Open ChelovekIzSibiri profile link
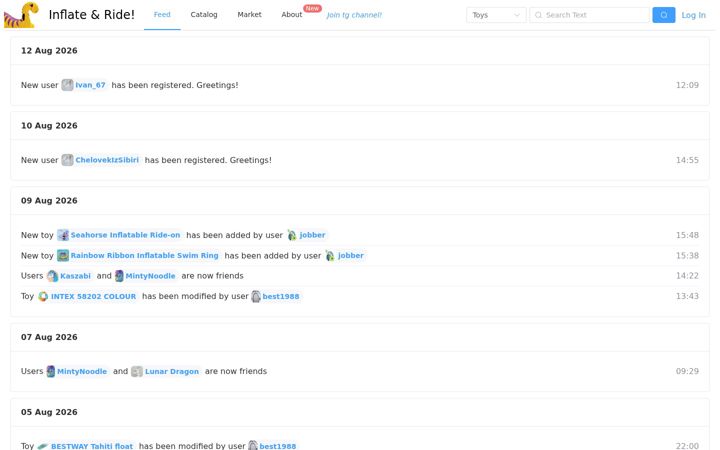 coord(107,160)
